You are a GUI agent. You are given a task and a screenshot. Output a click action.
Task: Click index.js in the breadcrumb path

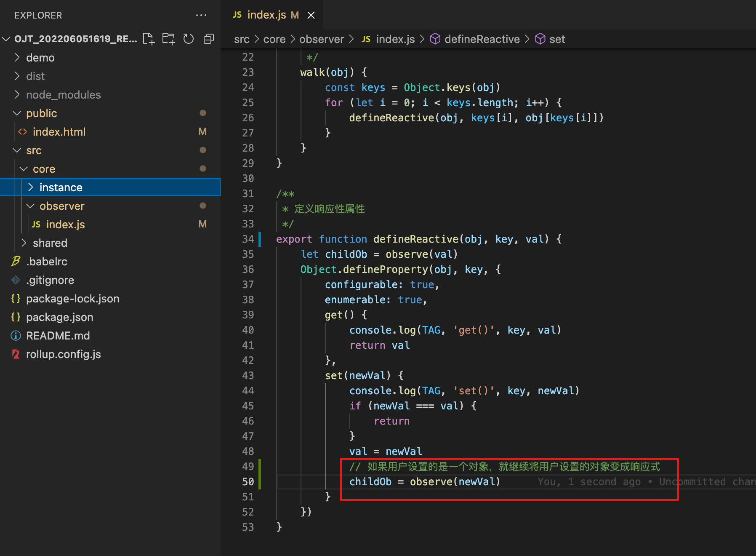point(395,39)
